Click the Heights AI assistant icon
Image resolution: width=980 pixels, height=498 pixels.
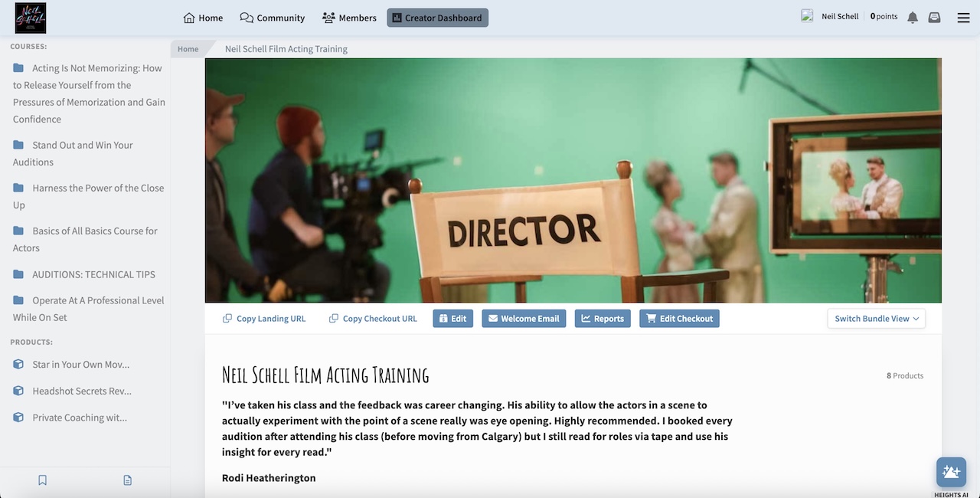[x=951, y=472]
